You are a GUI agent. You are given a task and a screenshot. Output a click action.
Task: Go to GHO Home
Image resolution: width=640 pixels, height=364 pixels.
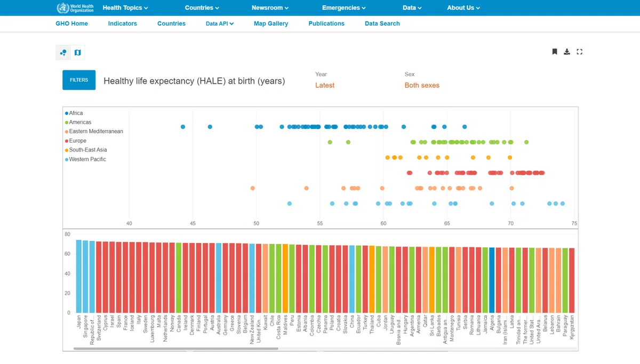coord(71,23)
